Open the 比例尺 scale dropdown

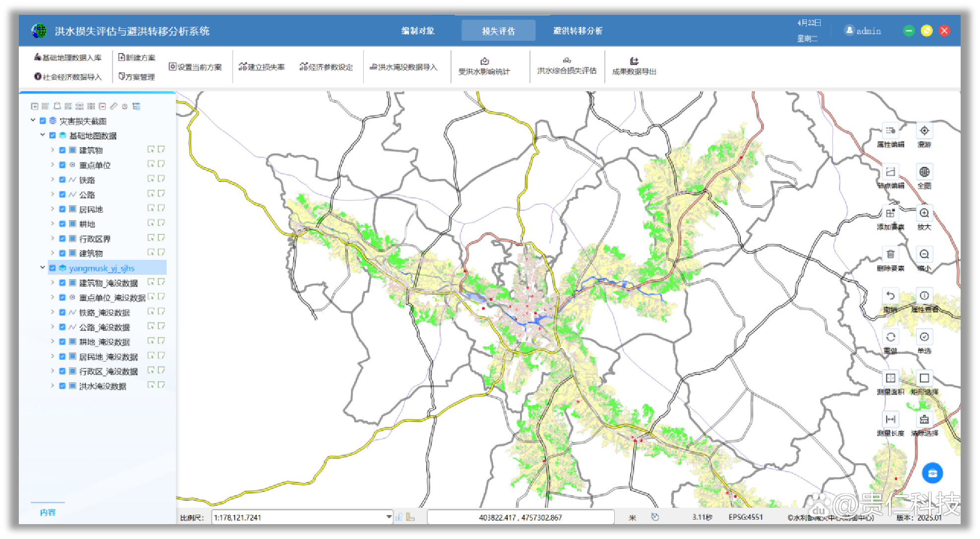(389, 517)
